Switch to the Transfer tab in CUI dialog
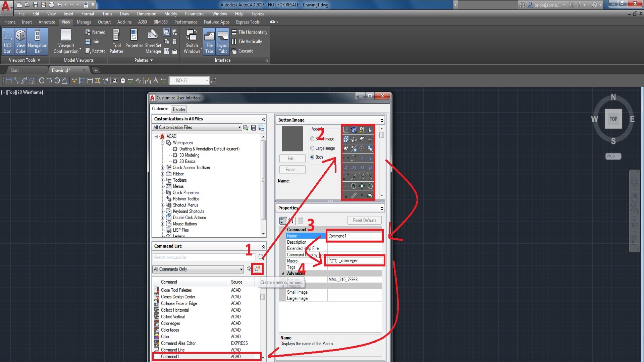The height and width of the screenshot is (362, 644). coord(179,110)
